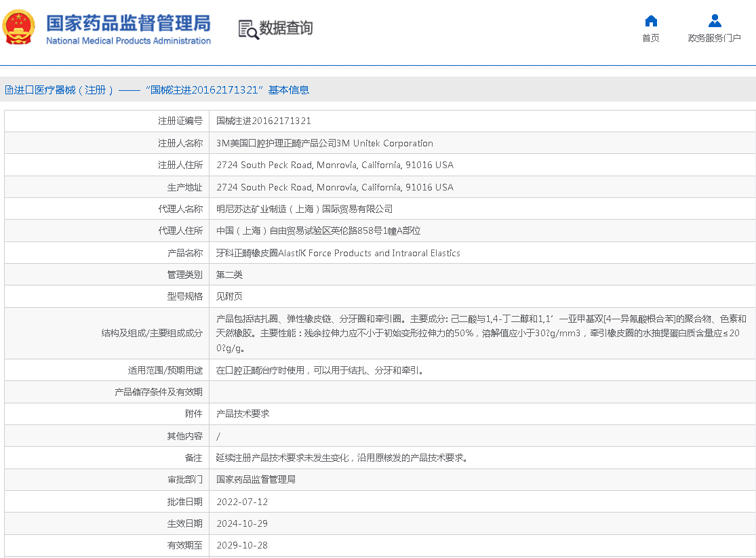Select the 适用范围/预期用途 label
Screen dimensions: 756x558
165,370
